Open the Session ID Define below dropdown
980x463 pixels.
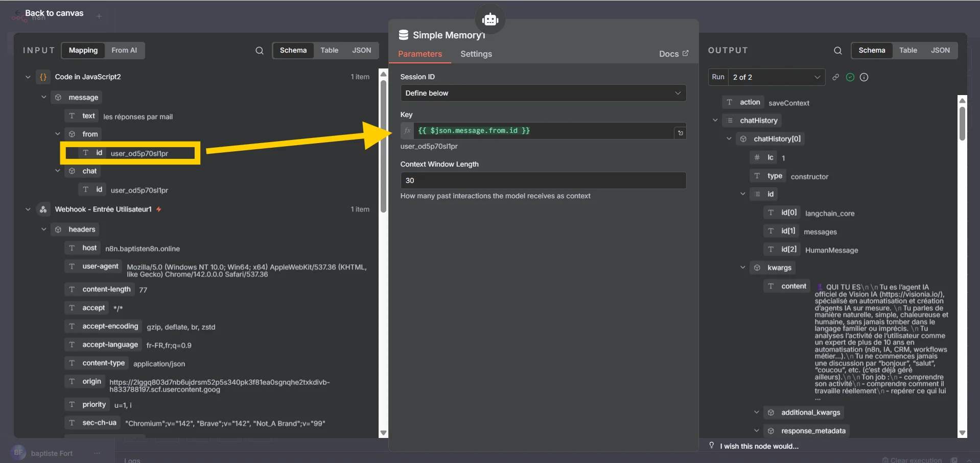coord(543,93)
